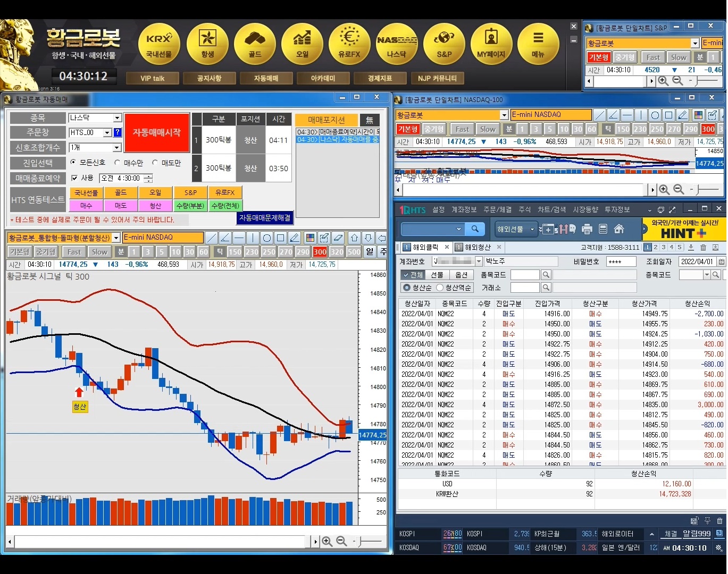
Task: Zoom in on 자동매매 main chart
Action: click(327, 541)
